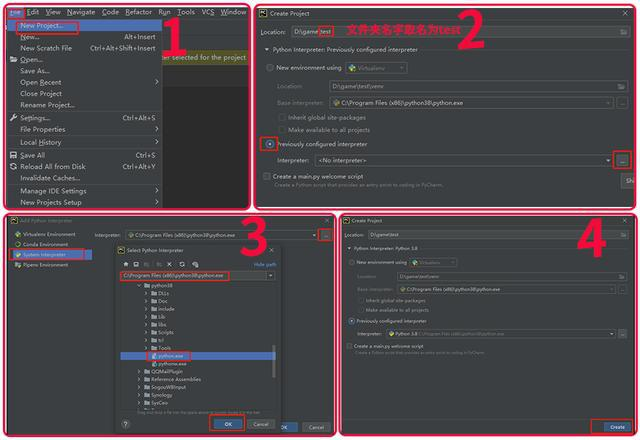Expand the Local History submenu arrow

157,142
